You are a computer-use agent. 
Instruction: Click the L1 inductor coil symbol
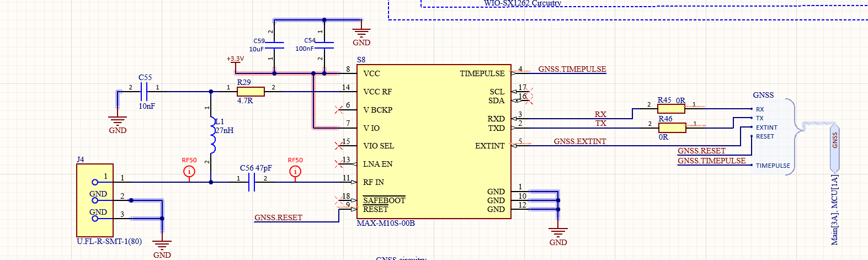coord(212,134)
